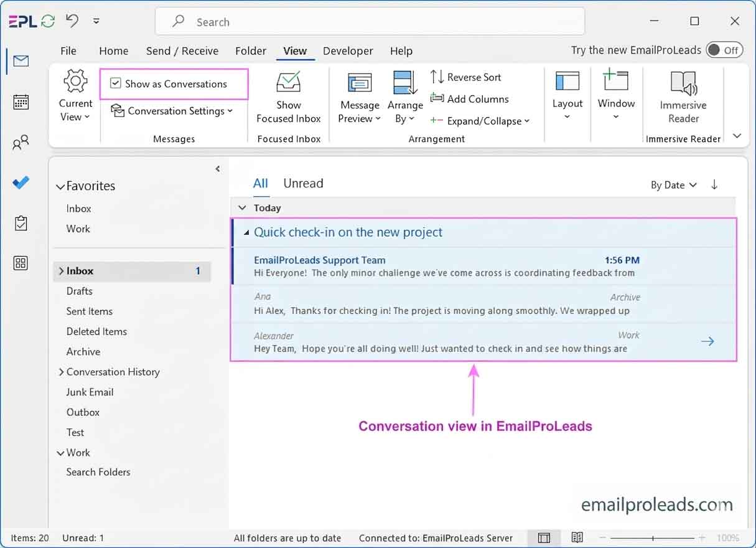Image resolution: width=756 pixels, height=548 pixels.
Task: Click the Undo arrow in quick access toolbar
Action: tap(73, 21)
